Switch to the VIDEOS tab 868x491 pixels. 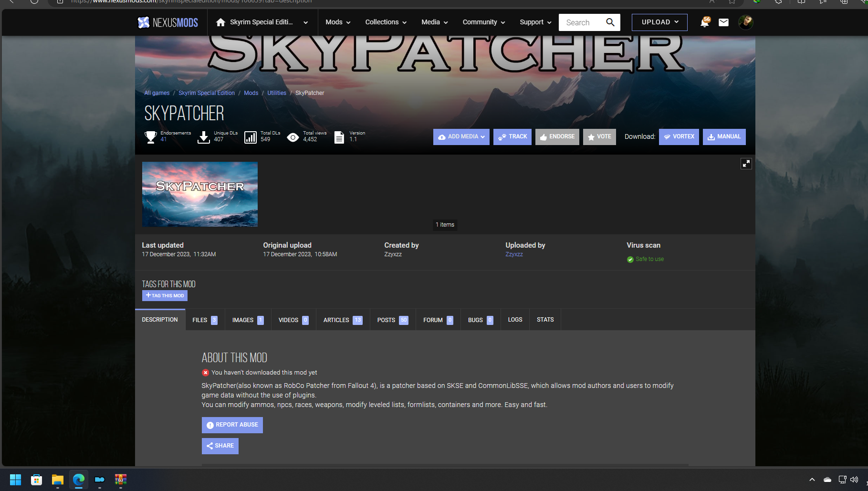(293, 320)
